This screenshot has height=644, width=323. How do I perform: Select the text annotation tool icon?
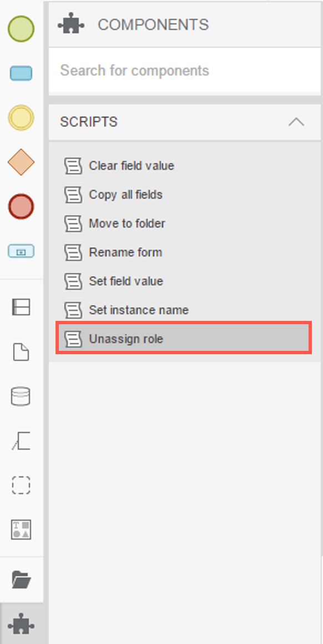21,441
